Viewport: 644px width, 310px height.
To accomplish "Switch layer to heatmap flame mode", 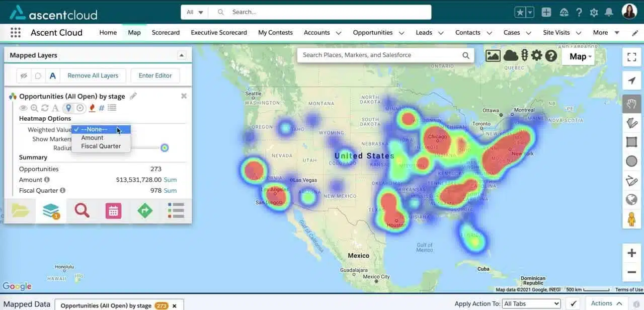I will point(92,108).
